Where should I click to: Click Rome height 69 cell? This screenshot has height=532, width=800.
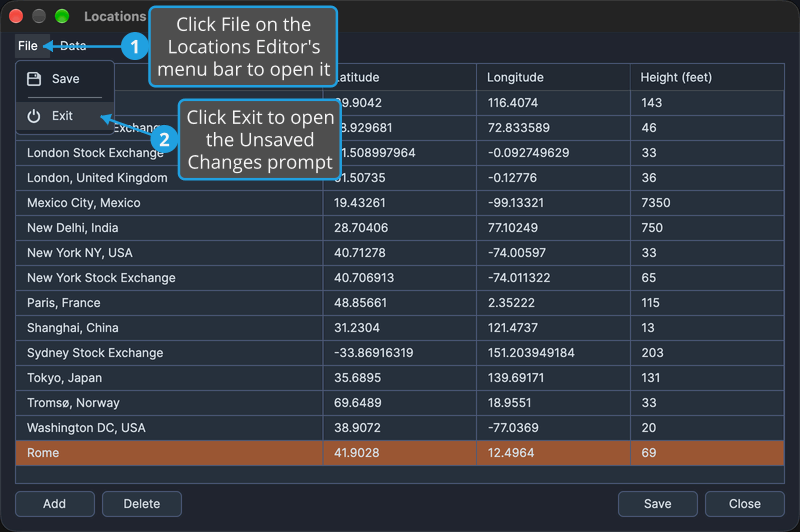tap(707, 453)
